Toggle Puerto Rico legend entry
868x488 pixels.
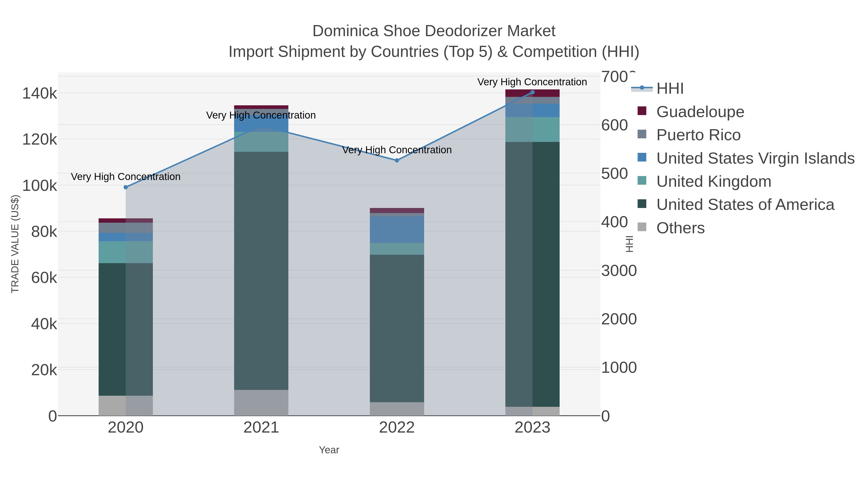tap(689, 135)
